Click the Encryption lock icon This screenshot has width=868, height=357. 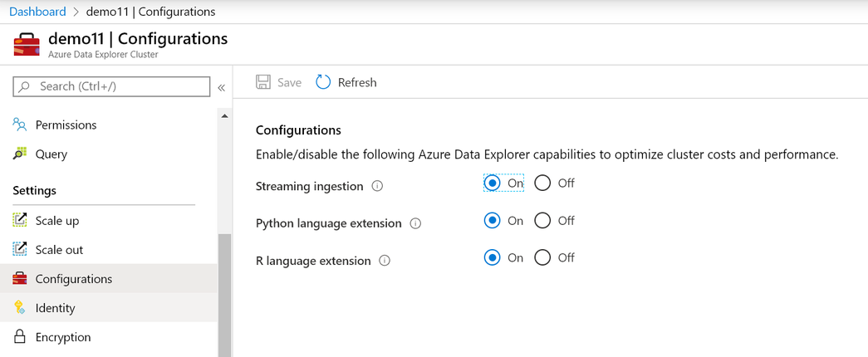tap(20, 337)
